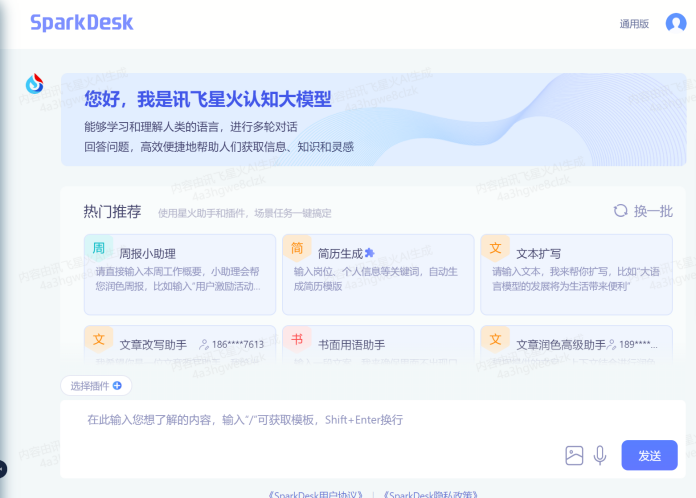Click the SparkDesk title logo text
Image resolution: width=696 pixels, height=498 pixels.
82,22
